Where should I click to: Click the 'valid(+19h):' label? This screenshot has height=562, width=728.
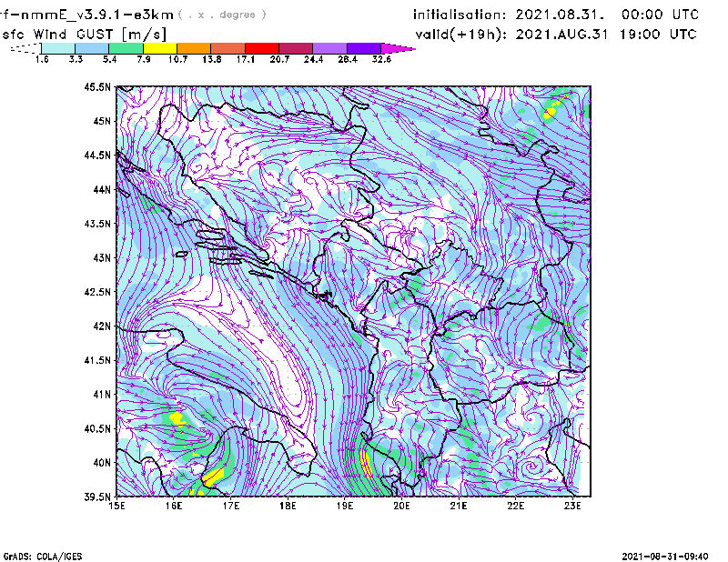[461, 35]
